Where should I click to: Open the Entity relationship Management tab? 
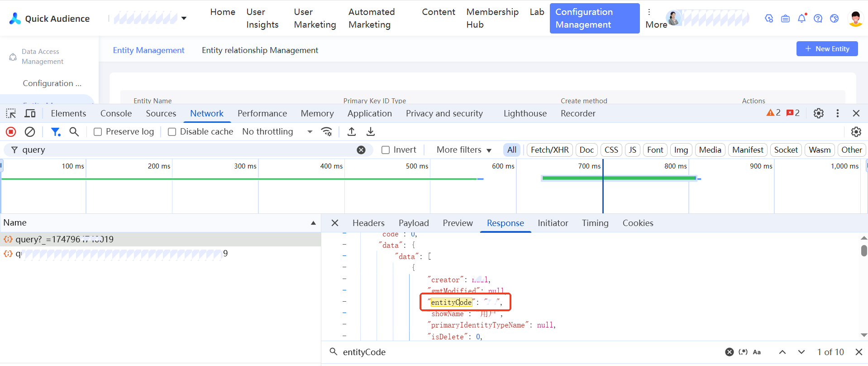point(260,50)
